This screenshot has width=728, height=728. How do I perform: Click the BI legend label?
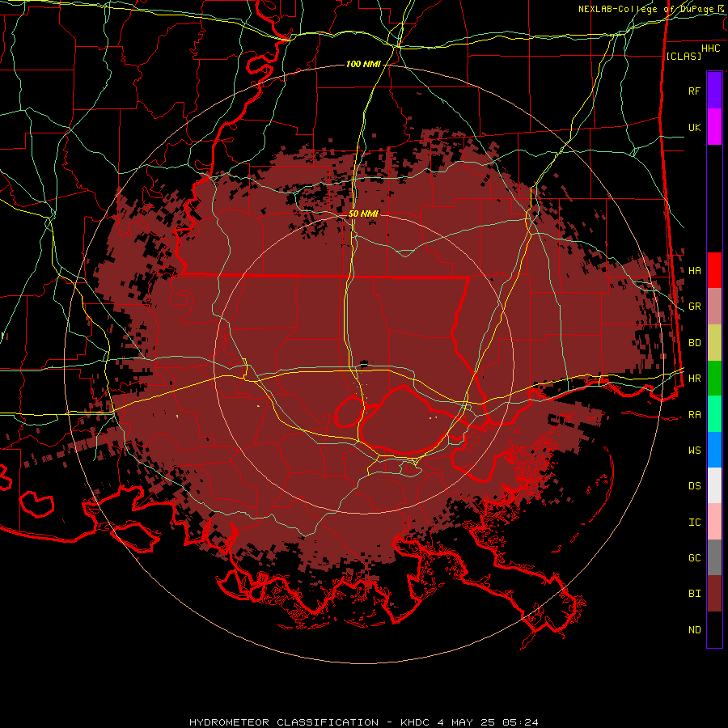pyautogui.click(x=695, y=594)
